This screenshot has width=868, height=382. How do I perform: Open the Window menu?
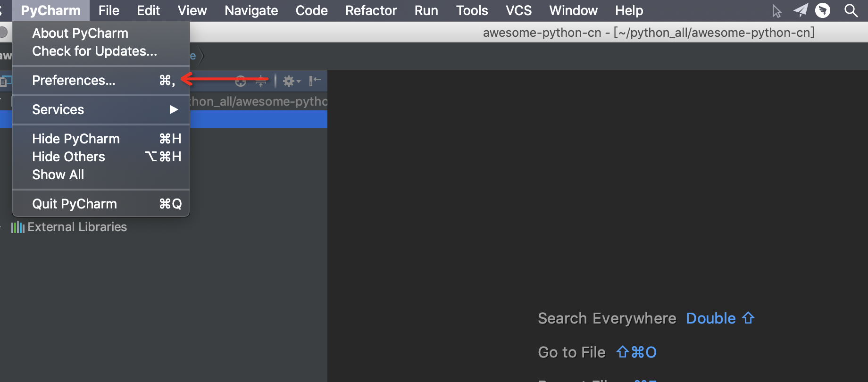pos(574,10)
